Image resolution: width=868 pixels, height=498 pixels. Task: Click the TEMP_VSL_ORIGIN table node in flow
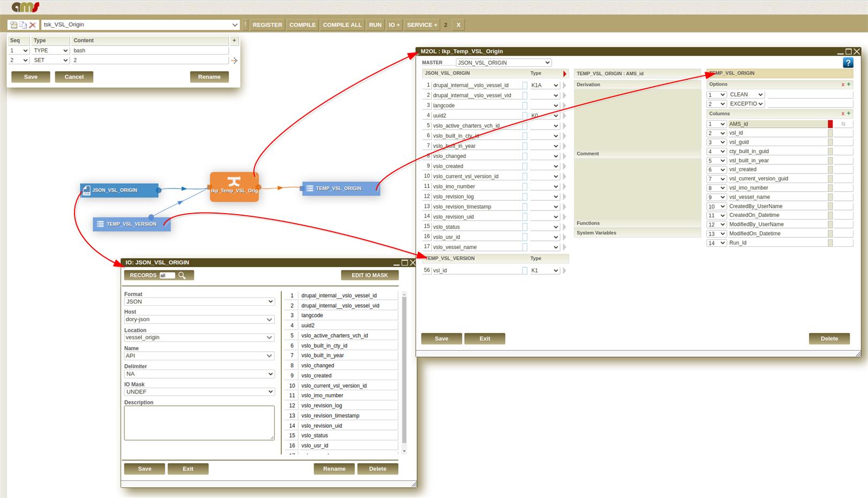tap(341, 188)
